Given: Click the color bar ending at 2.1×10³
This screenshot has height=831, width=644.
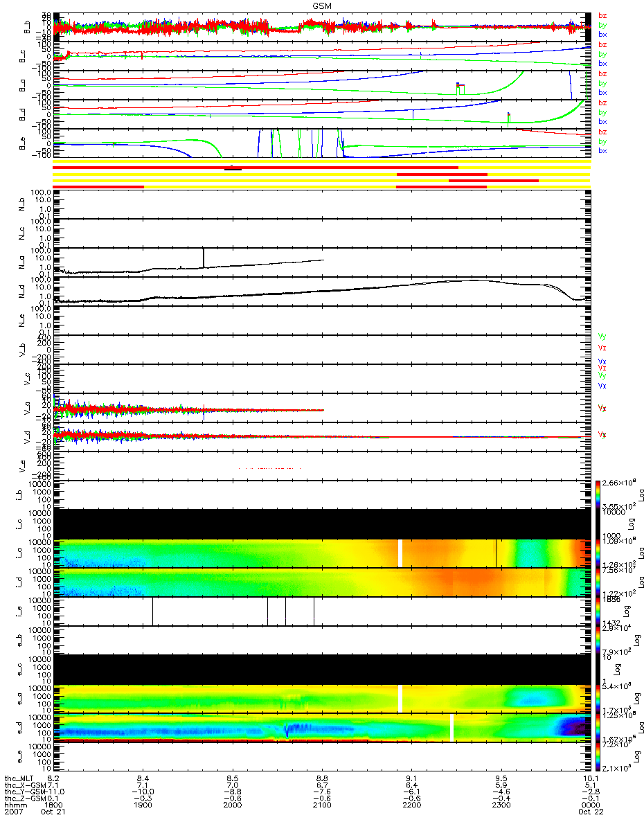Looking at the screenshot, I should point(600,756).
